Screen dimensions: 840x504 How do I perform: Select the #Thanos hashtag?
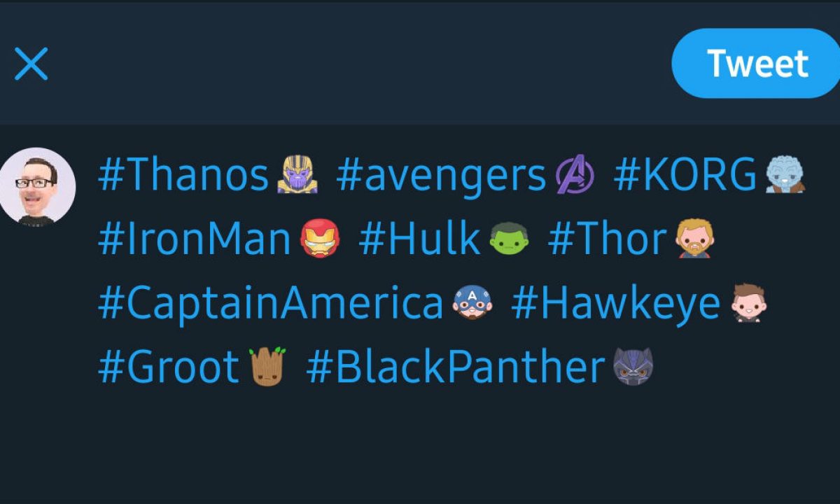coord(183,175)
